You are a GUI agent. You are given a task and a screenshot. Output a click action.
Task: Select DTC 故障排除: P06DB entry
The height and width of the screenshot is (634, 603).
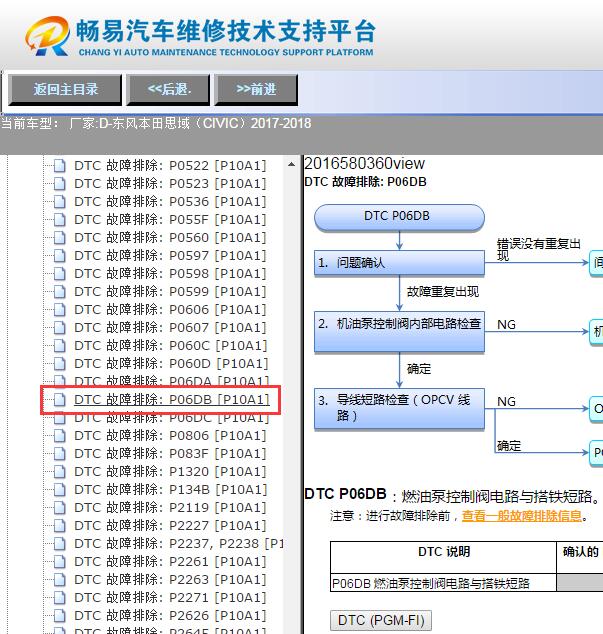coord(171,399)
